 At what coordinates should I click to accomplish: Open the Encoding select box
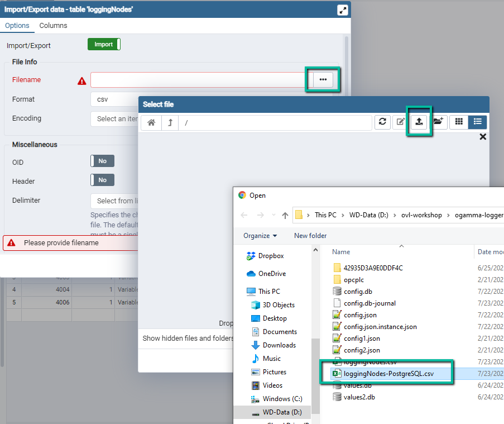(114, 118)
